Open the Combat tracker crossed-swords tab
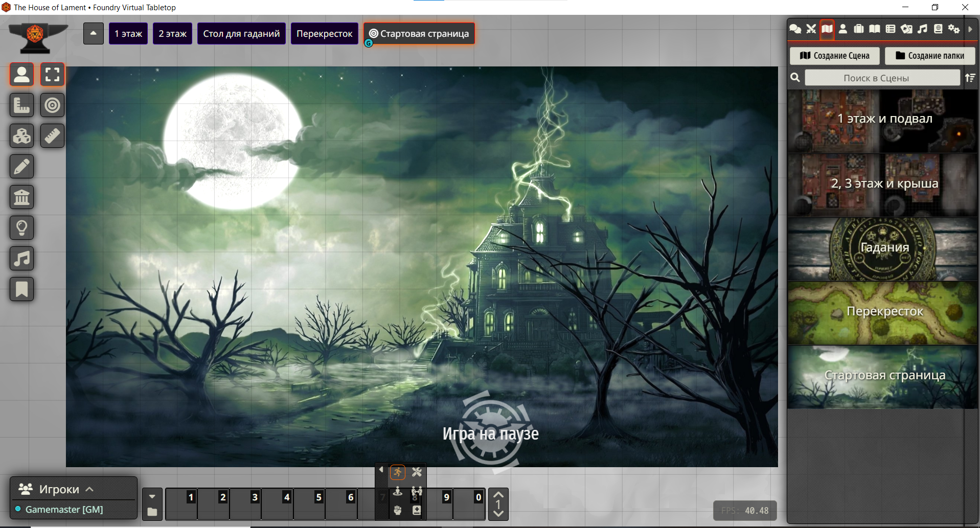This screenshot has height=528, width=980. [x=811, y=29]
